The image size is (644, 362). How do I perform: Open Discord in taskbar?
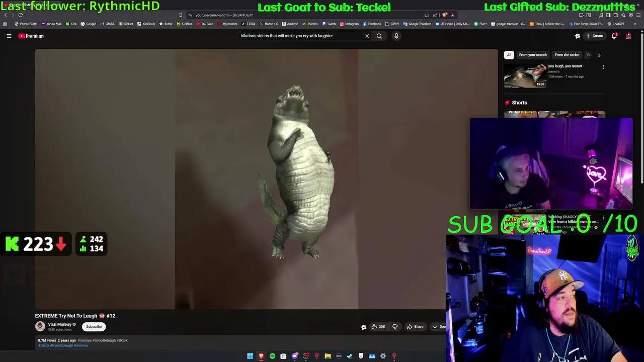294,356
